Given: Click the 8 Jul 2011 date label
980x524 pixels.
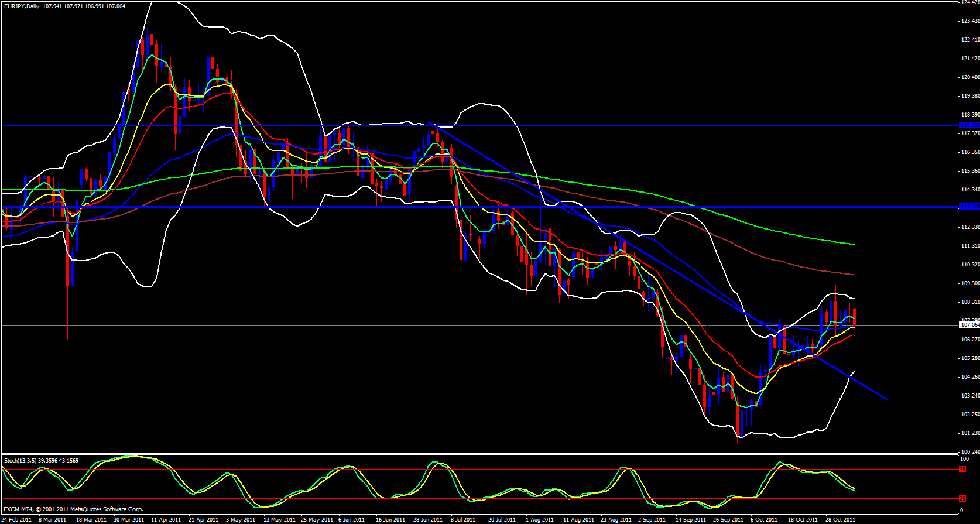Looking at the screenshot, I should pyautogui.click(x=463, y=520).
